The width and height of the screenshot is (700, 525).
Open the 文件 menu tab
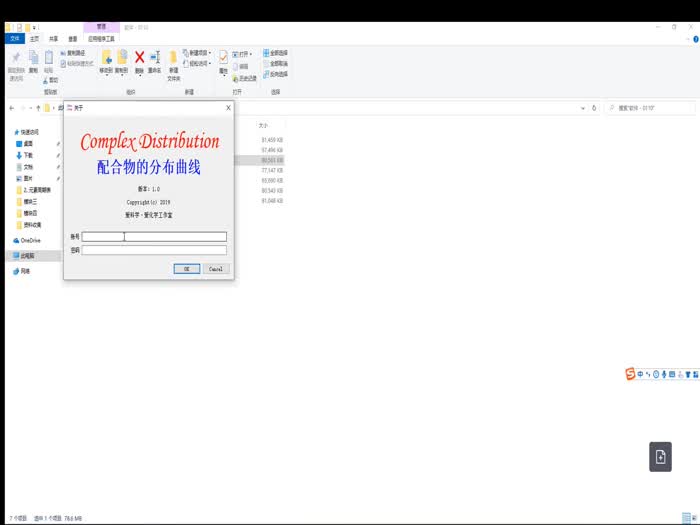point(14,38)
